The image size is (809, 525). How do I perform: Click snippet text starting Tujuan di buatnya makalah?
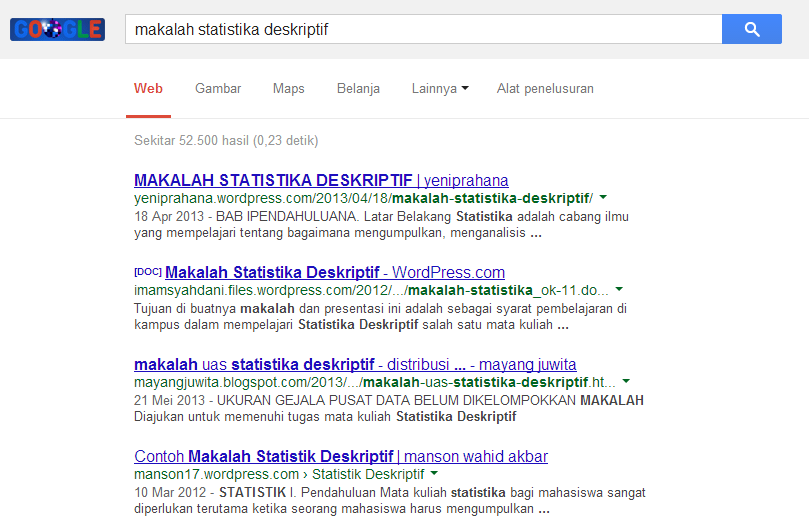click(x=380, y=317)
